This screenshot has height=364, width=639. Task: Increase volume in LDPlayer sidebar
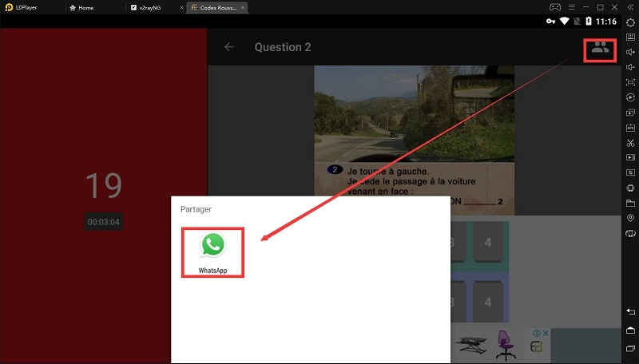[630, 52]
